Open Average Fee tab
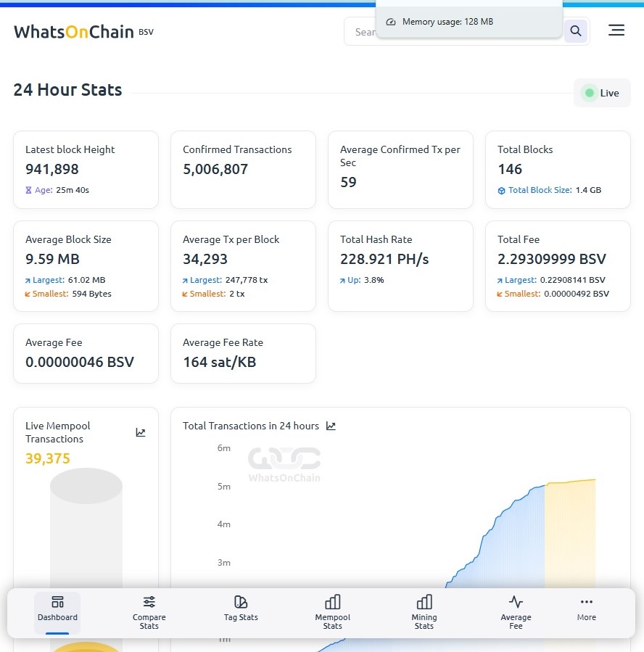 tap(516, 613)
